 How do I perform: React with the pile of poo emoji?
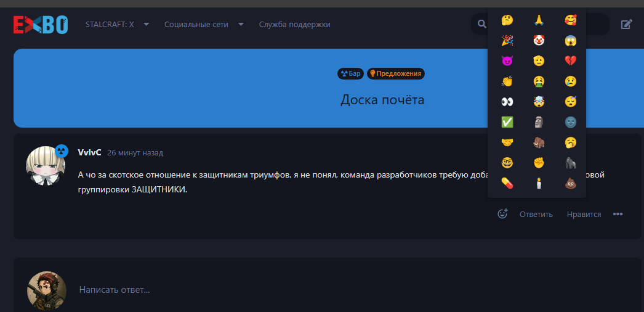pyautogui.click(x=571, y=183)
